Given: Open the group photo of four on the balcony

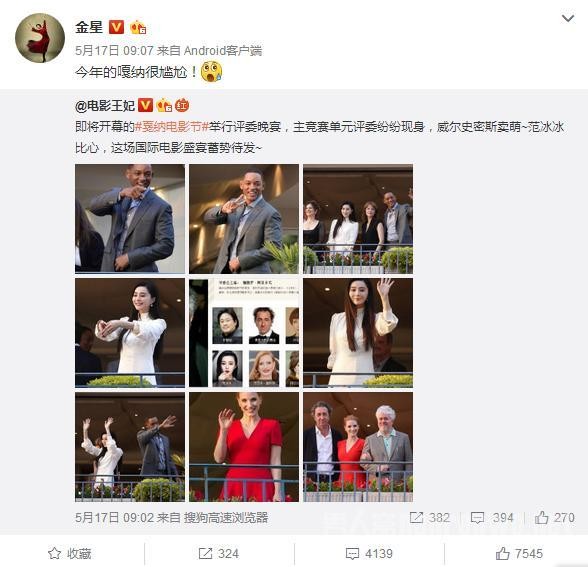Looking at the screenshot, I should point(358,219).
